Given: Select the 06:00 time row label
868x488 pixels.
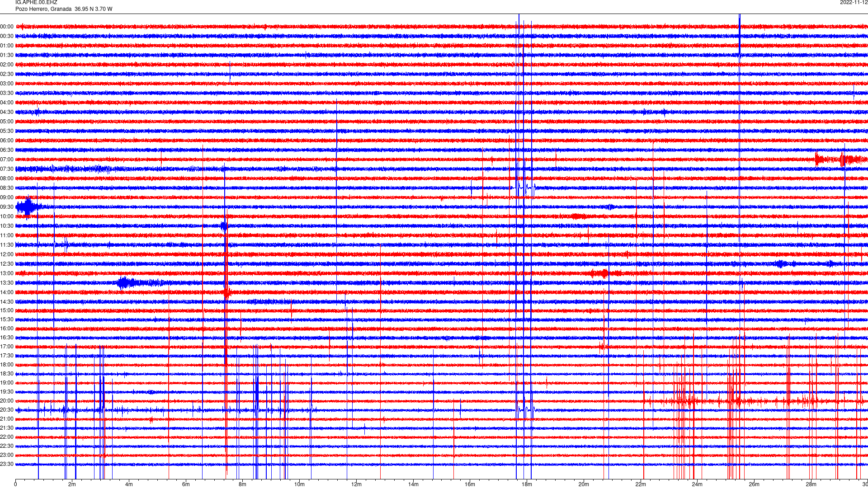Looking at the screenshot, I should coord(7,141).
